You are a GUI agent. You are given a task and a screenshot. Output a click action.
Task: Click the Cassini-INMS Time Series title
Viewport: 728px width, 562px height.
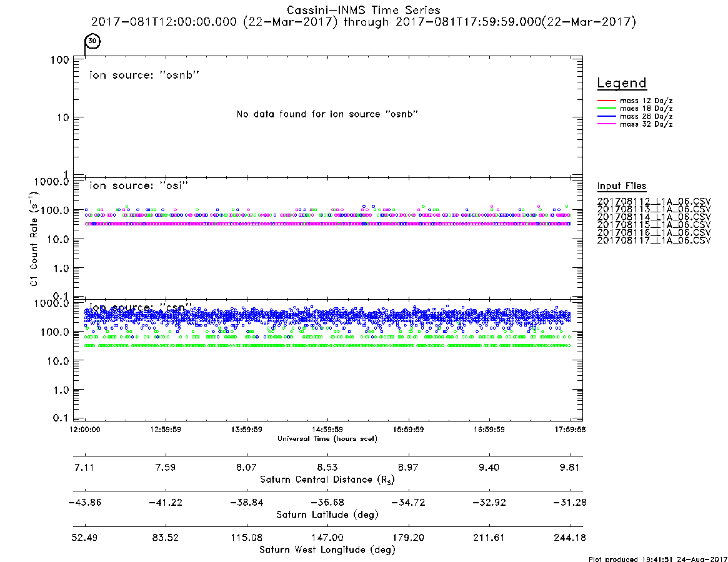pos(364,10)
